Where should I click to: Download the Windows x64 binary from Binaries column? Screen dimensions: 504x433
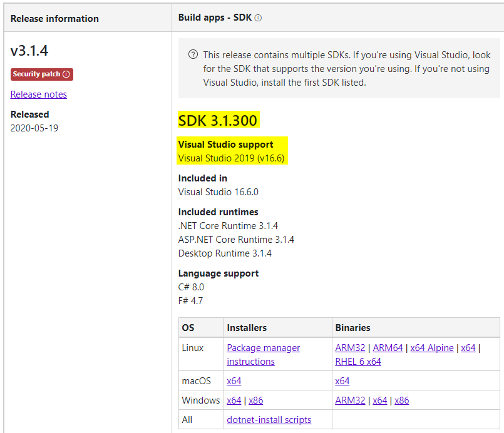[379, 400]
